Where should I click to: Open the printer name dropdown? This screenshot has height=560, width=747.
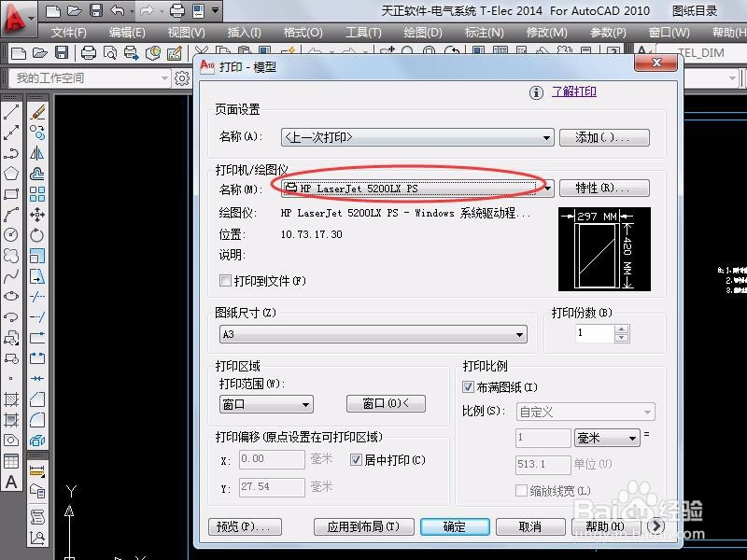click(x=417, y=189)
